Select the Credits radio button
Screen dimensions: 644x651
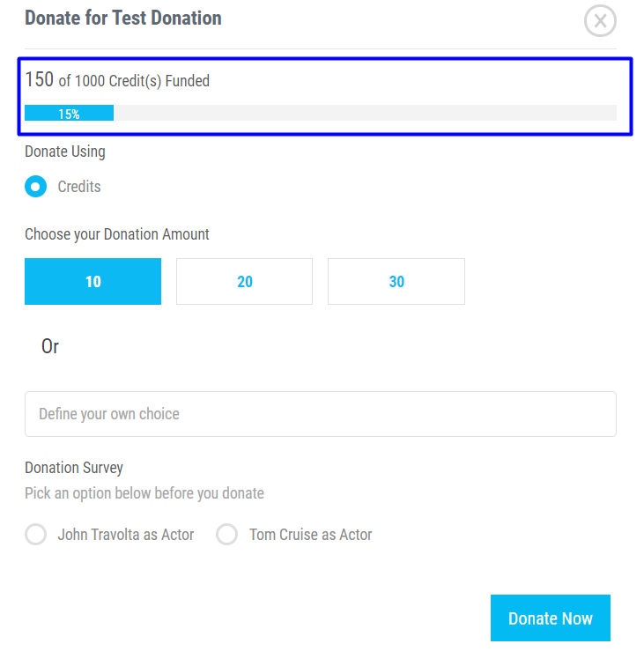click(36, 187)
